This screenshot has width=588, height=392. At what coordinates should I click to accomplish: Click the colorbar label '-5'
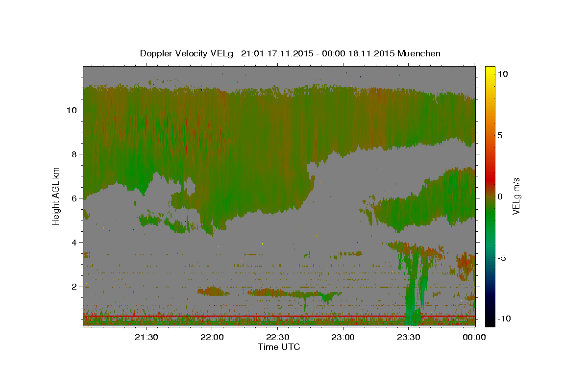(502, 258)
